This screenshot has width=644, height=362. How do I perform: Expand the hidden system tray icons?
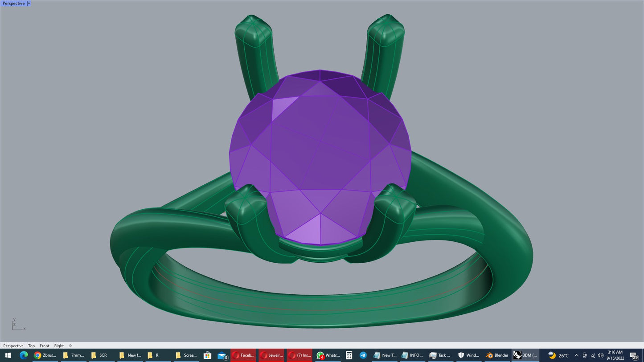(x=576, y=355)
